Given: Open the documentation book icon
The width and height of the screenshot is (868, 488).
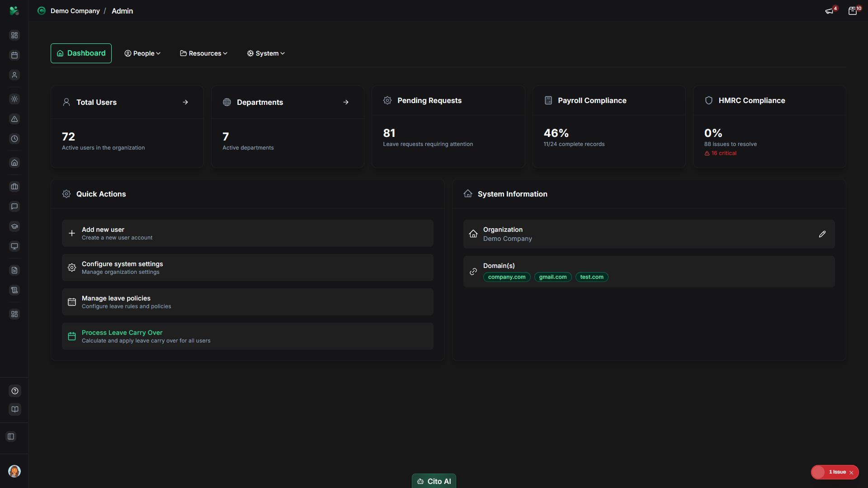Looking at the screenshot, I should point(14,409).
